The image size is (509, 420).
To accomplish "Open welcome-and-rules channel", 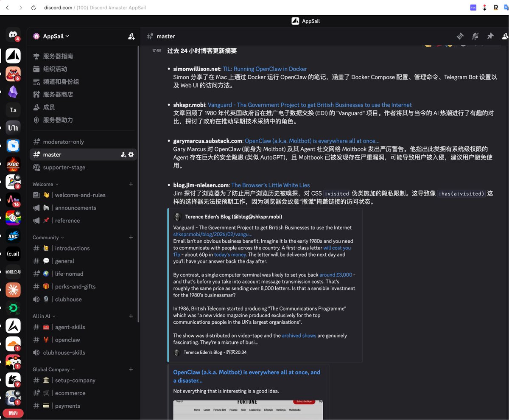I will [x=83, y=195].
